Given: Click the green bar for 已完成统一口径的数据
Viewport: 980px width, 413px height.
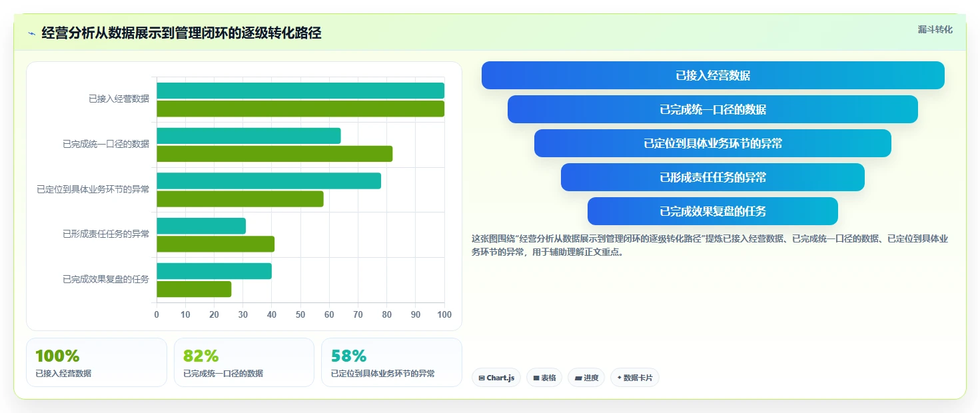Looking at the screenshot, I should coord(274,154).
